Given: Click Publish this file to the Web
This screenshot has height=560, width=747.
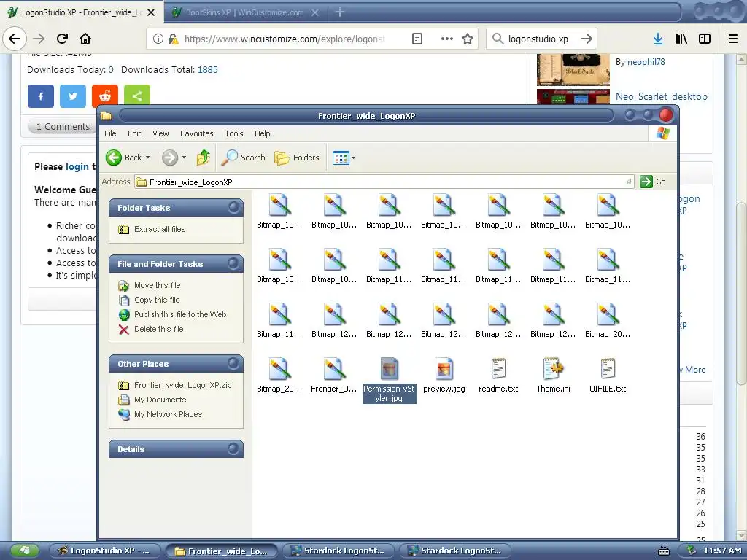Looking at the screenshot, I should click(180, 314).
